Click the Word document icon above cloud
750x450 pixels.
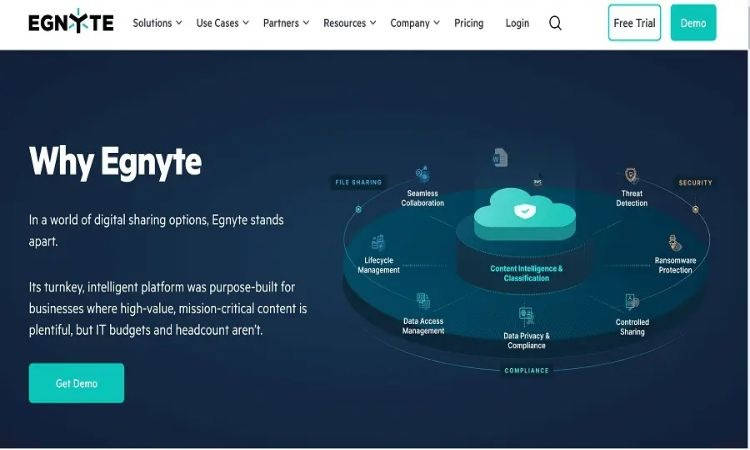(500, 157)
